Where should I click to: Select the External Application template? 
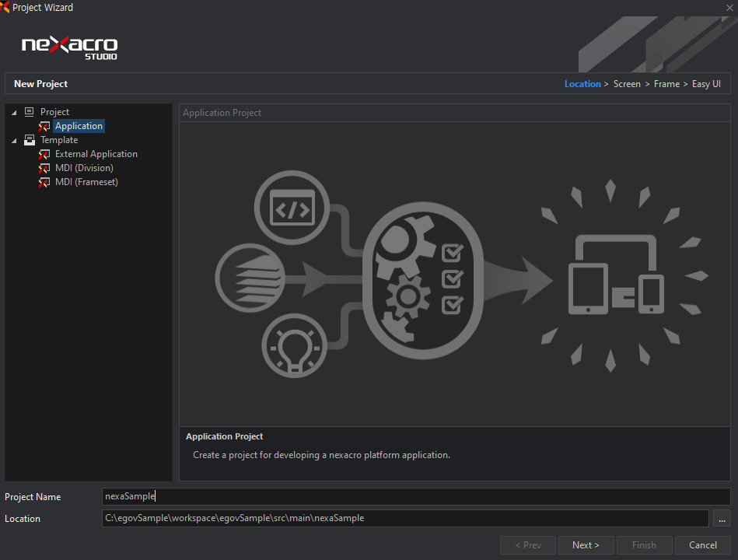[x=96, y=154]
